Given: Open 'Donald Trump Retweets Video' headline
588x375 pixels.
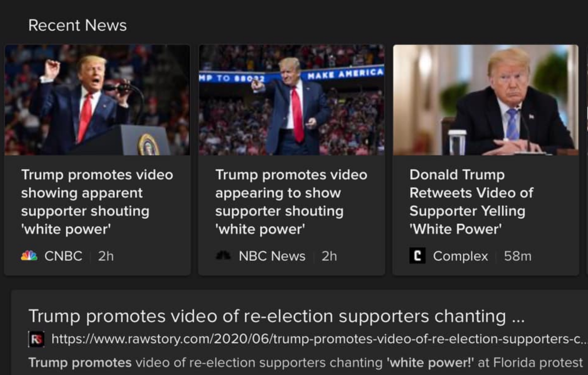Looking at the screenshot, I should pos(471,202).
